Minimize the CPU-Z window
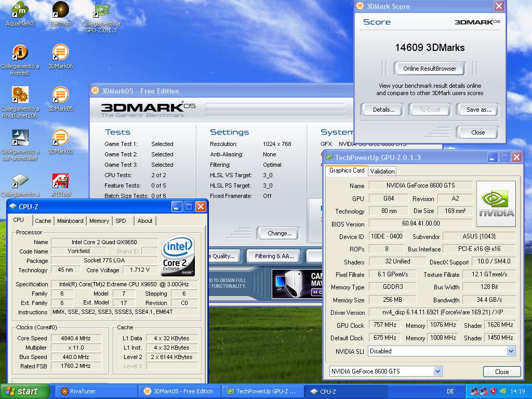532x399 pixels. point(177,207)
